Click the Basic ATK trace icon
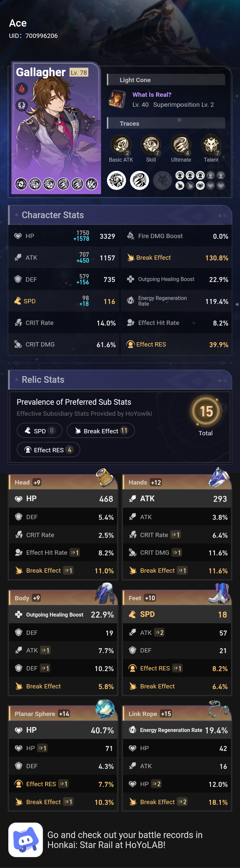The height and width of the screenshot is (868, 240). [121, 145]
